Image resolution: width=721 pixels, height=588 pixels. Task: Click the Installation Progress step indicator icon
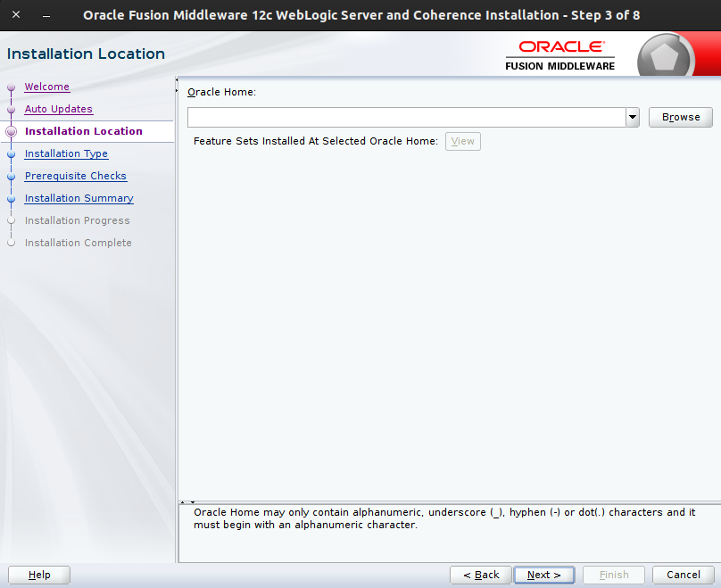click(11, 220)
